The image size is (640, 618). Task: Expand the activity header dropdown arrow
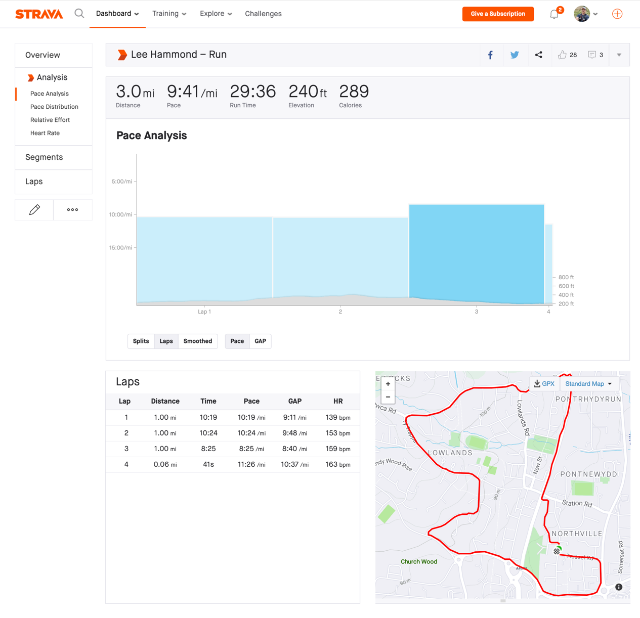click(619, 55)
